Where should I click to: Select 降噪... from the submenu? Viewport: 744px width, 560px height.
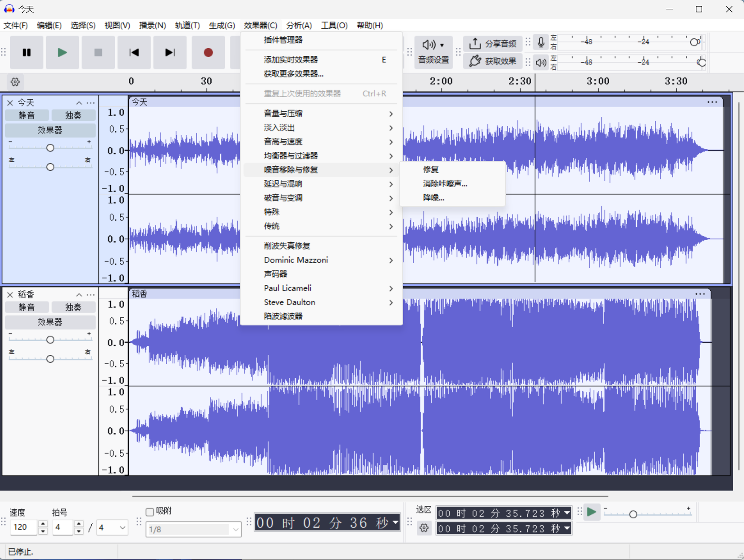point(452,198)
